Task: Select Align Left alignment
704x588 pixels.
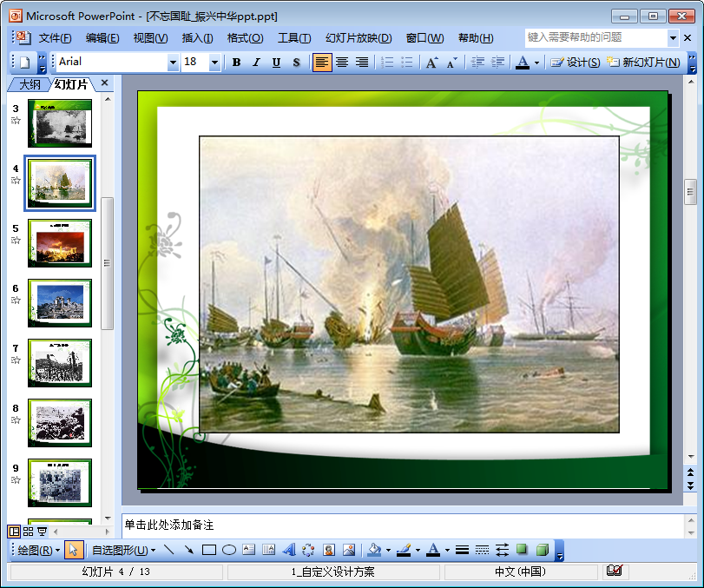Action: tap(322, 63)
